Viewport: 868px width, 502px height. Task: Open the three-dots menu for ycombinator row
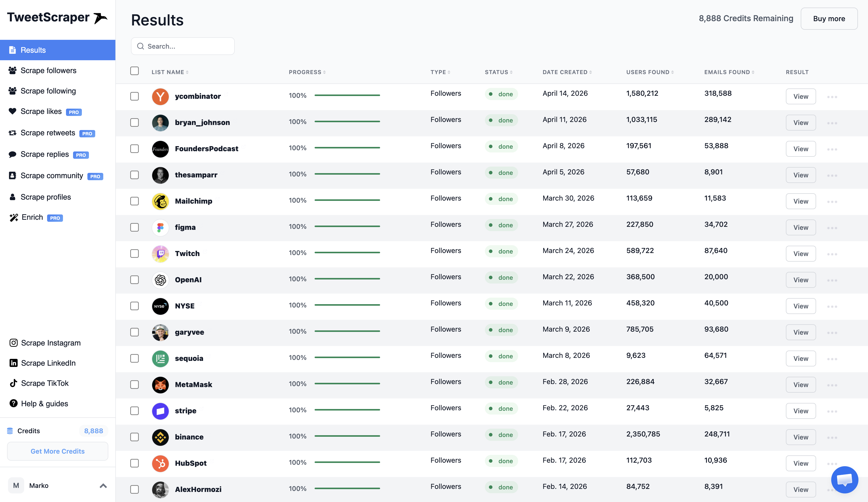[832, 97]
